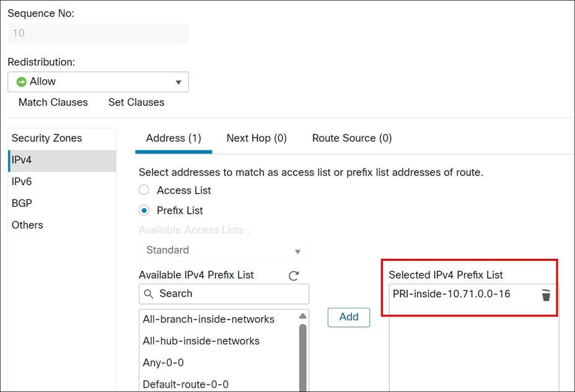Click the search magnifier icon
The height and width of the screenshot is (392, 575).
click(149, 294)
